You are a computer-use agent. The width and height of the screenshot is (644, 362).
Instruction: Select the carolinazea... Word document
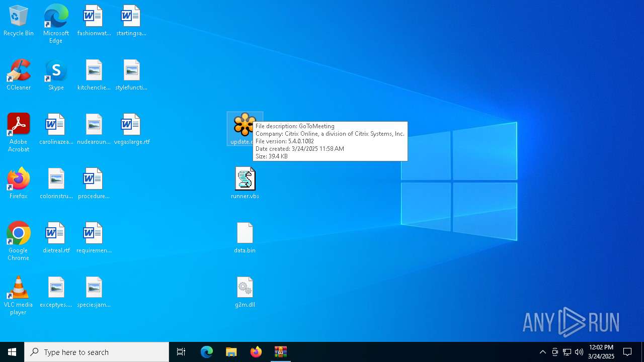click(x=56, y=130)
